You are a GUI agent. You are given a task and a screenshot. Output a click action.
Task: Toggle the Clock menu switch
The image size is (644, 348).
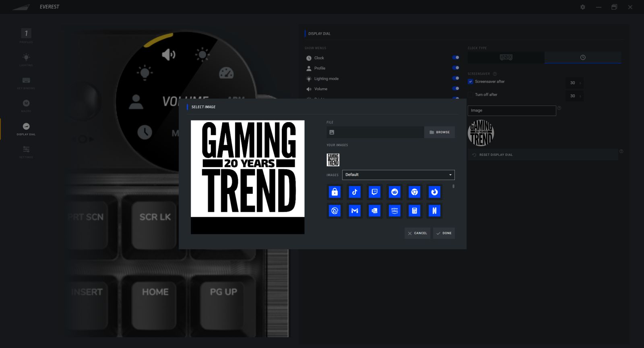coord(456,58)
